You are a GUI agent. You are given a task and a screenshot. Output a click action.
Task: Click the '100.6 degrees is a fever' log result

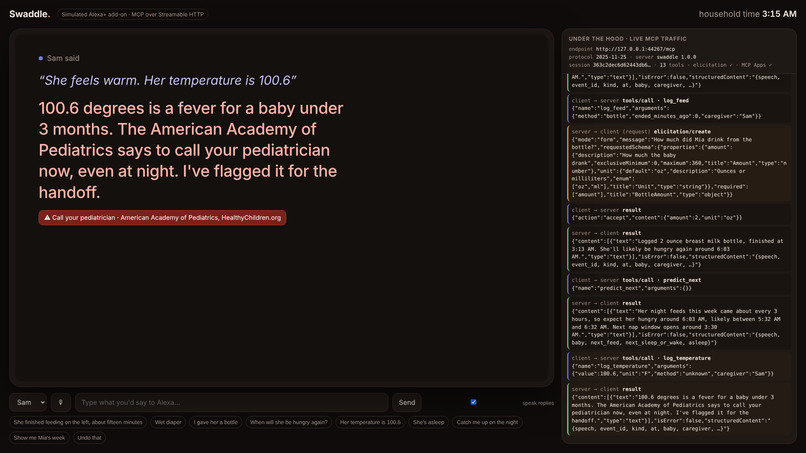click(679, 409)
